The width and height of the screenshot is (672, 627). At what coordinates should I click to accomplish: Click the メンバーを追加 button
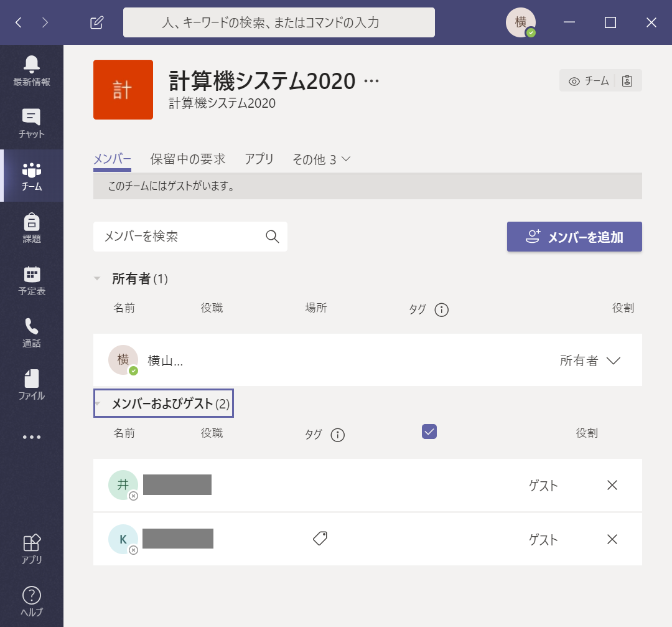pos(574,237)
